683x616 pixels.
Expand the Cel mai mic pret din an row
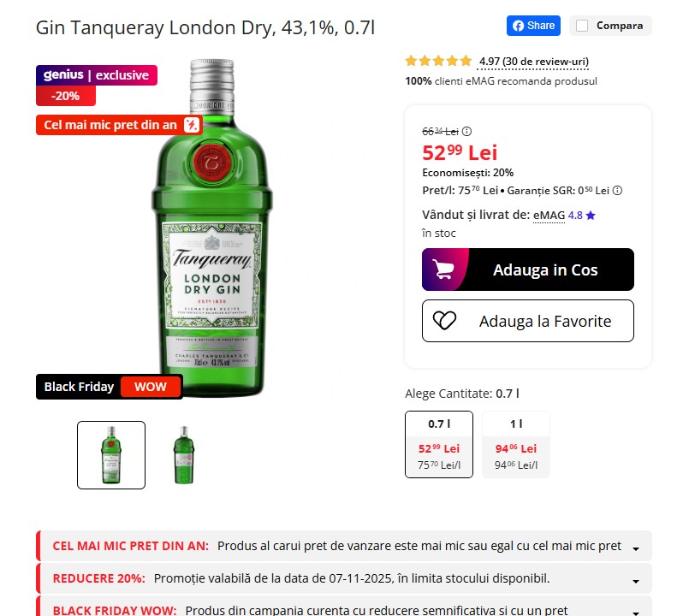click(636, 548)
